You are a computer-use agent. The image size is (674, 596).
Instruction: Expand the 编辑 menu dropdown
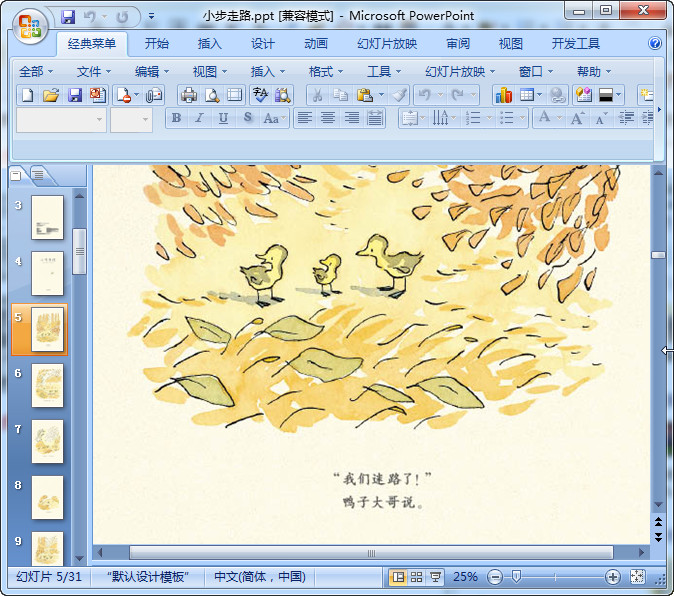[x=152, y=71]
